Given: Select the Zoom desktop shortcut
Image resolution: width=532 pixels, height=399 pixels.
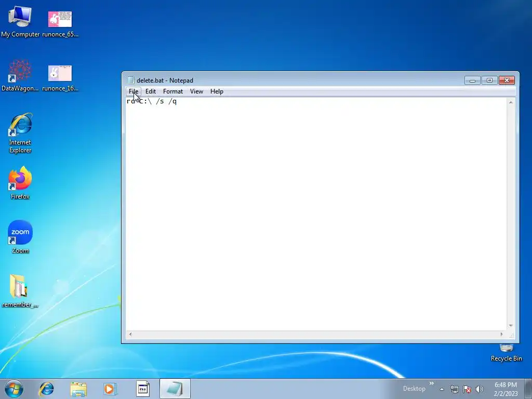Looking at the screenshot, I should [20, 237].
